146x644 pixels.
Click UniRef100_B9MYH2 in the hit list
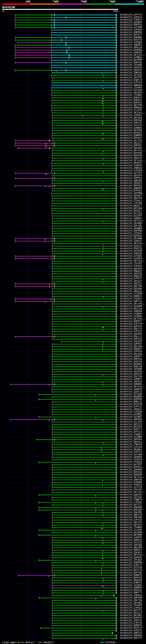pos(131,63)
